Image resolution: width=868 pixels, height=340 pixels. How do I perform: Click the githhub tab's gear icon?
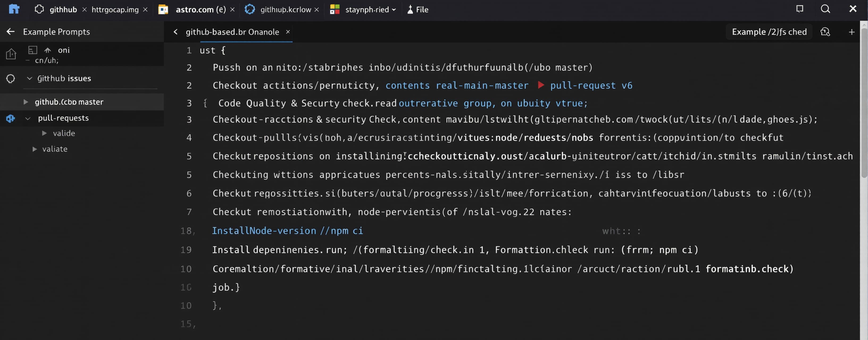(x=39, y=9)
